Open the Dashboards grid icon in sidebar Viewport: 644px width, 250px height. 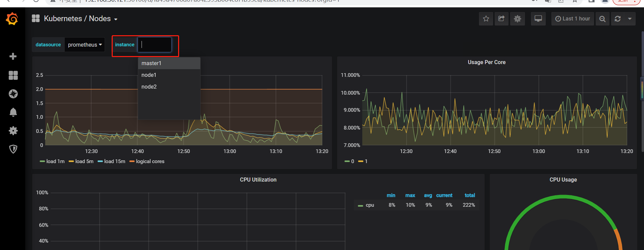click(x=13, y=76)
